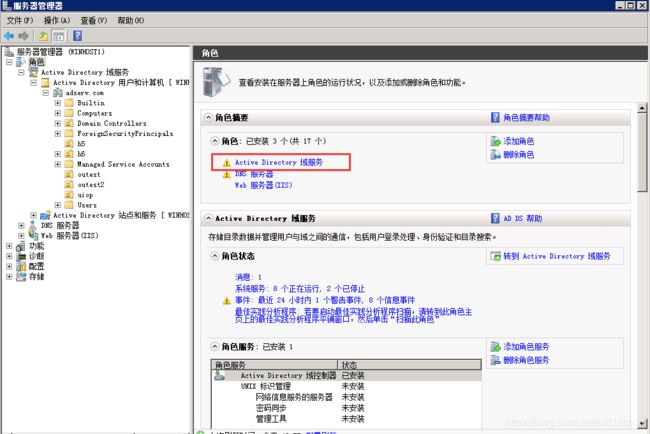The width and height of the screenshot is (650, 434).
Task: Open the Web 服务器(IIS) role link
Action: click(263, 185)
